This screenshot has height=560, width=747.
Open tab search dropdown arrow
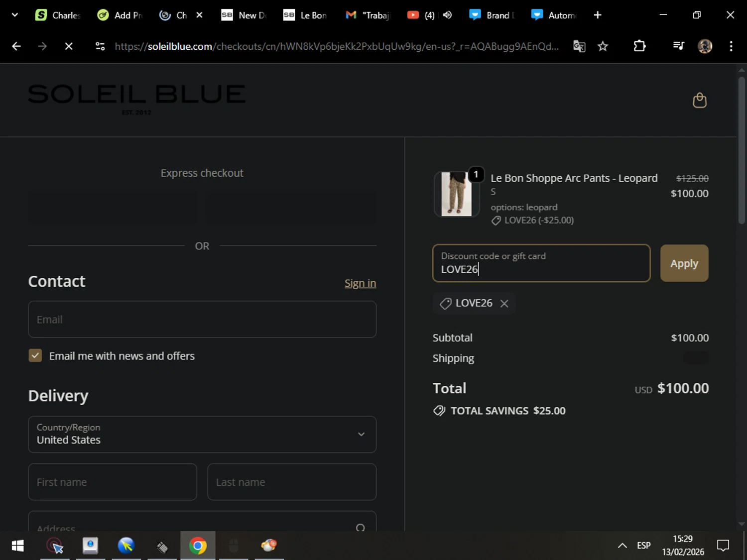coord(15,15)
